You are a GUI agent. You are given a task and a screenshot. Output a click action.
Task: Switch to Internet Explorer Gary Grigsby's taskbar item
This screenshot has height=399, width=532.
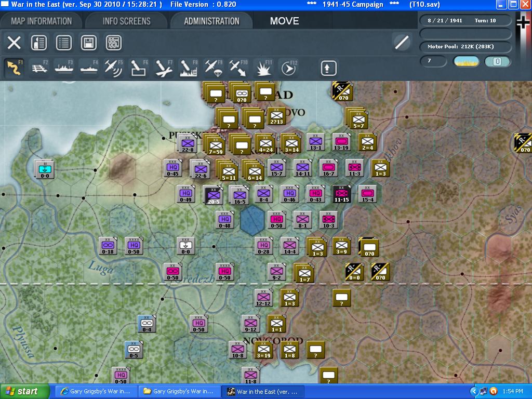(x=96, y=392)
